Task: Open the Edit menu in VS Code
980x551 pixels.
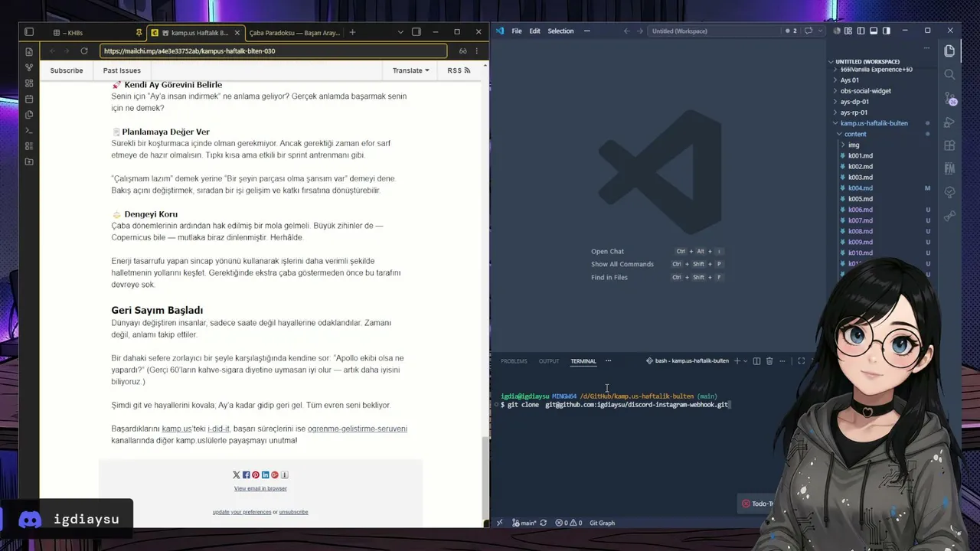Action: tap(534, 31)
